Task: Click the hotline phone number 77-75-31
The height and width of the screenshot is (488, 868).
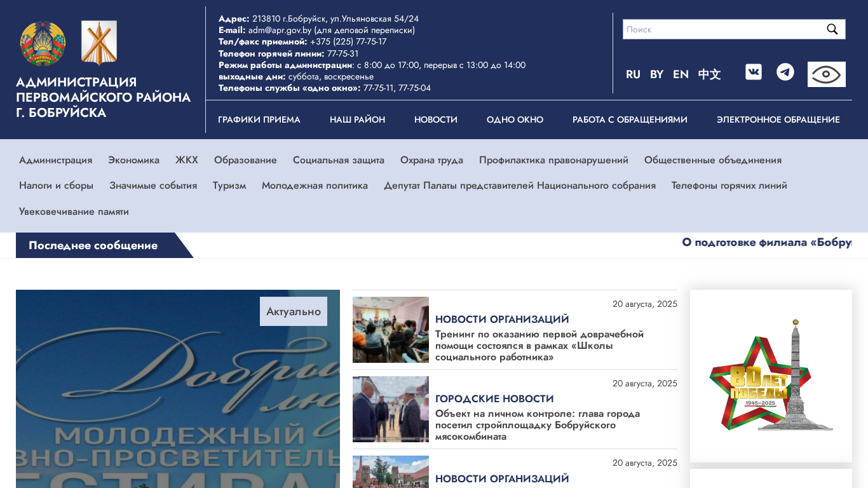Action: tap(342, 53)
